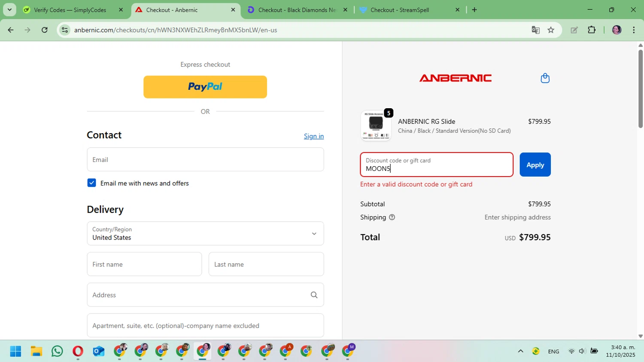Image resolution: width=644 pixels, height=362 pixels.
Task: Open the Extensions puzzle icon
Action: (592, 30)
